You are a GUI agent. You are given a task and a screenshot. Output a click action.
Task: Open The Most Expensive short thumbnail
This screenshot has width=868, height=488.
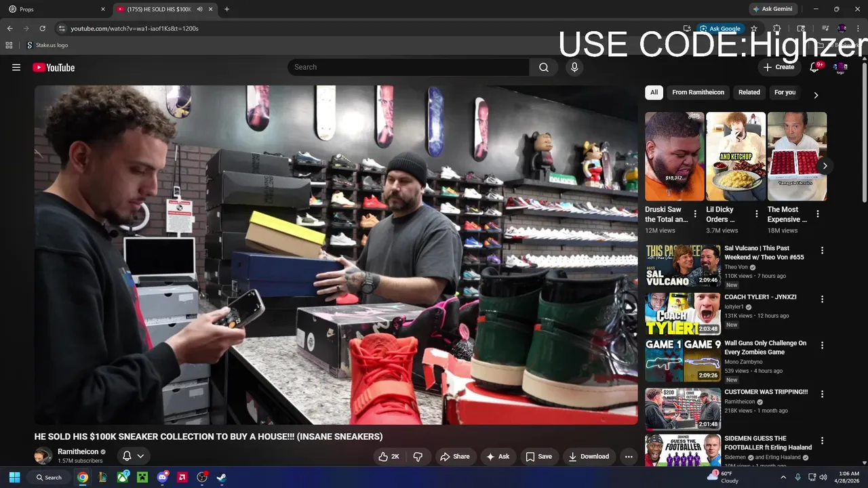797,157
